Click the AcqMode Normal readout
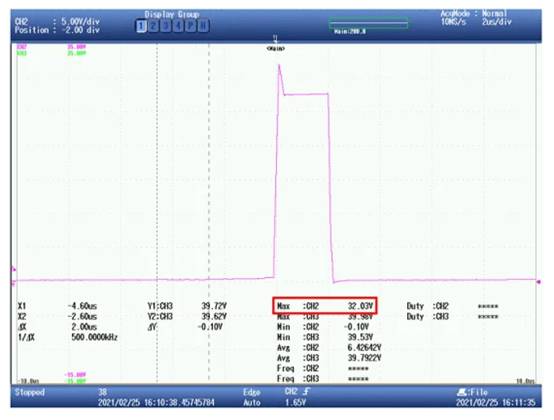554x420 pixels. point(474,14)
